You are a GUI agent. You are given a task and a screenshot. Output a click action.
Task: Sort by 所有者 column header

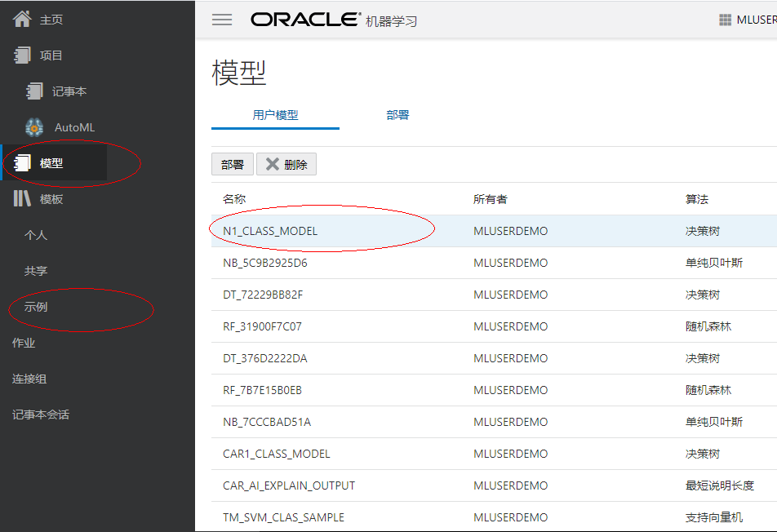pyautogui.click(x=490, y=199)
